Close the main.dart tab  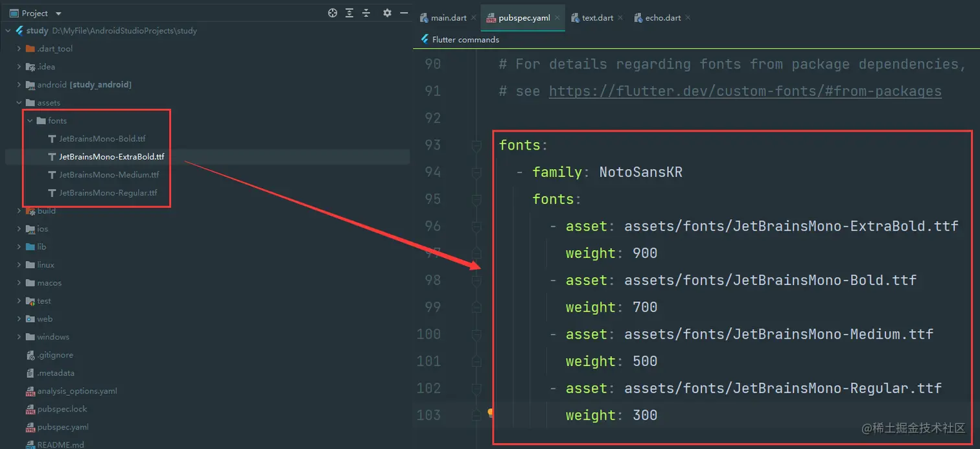[474, 18]
